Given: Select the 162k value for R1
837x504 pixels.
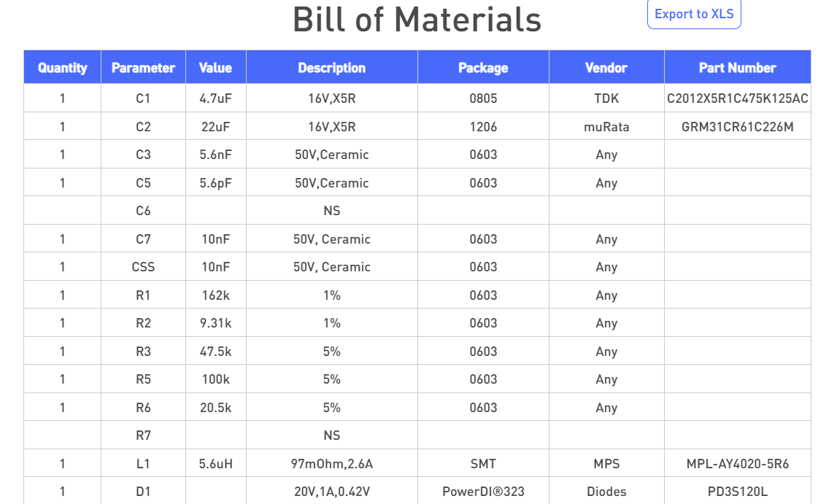Looking at the screenshot, I should point(215,295).
